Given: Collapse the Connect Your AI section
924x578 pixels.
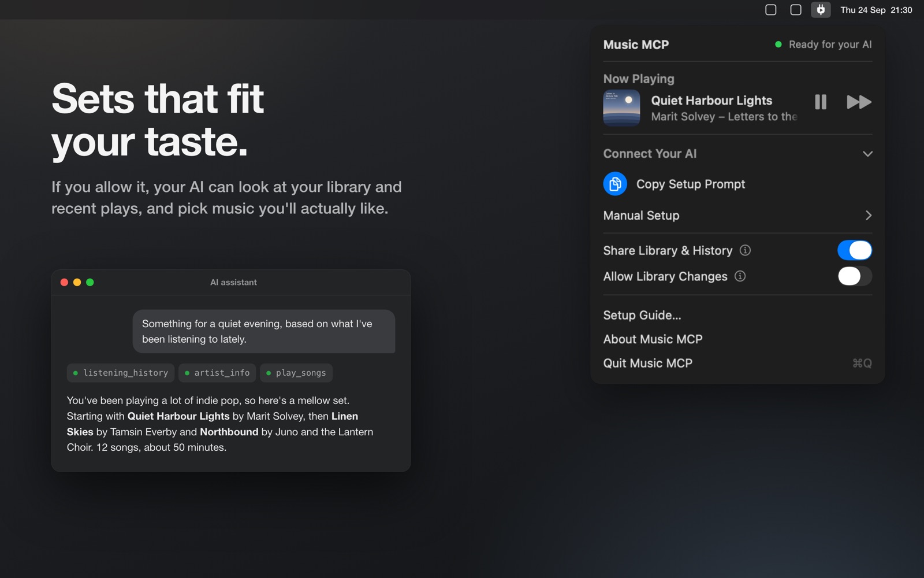Looking at the screenshot, I should (x=867, y=154).
